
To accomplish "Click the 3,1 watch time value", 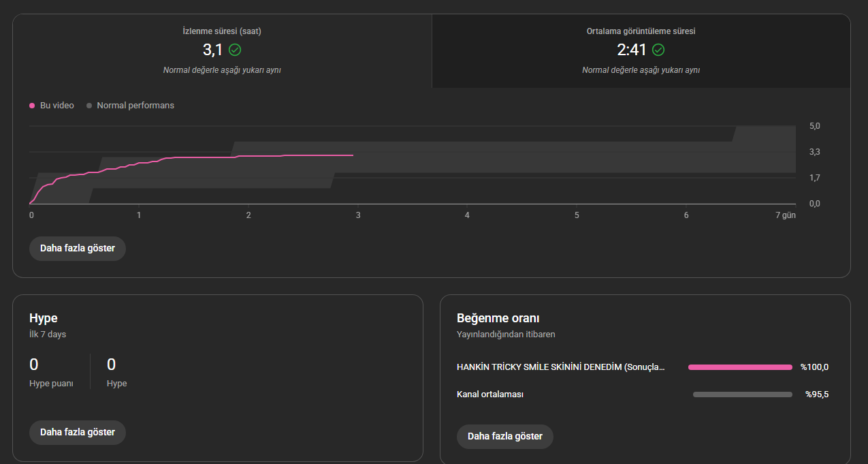I will (213, 50).
